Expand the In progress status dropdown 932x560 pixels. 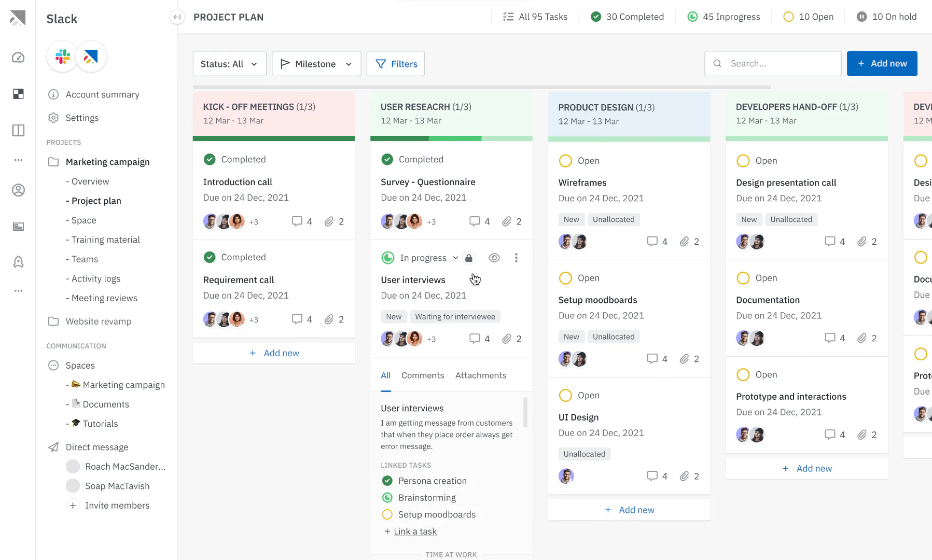[455, 258]
